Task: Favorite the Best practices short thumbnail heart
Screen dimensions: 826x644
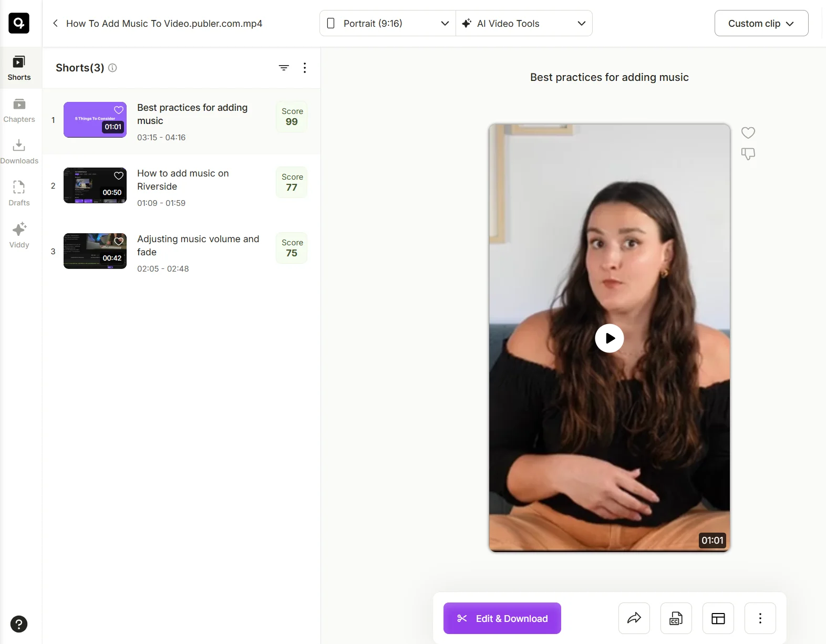Action: (x=119, y=110)
